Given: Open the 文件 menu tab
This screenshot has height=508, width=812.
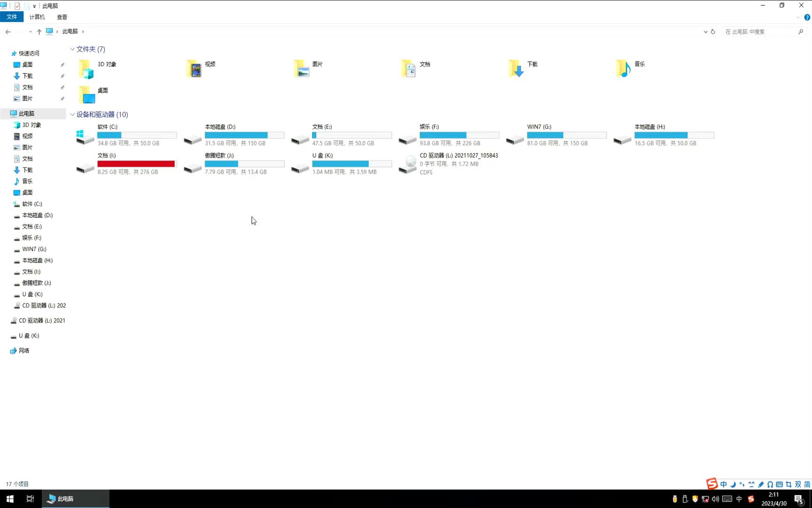Looking at the screenshot, I should tap(12, 17).
